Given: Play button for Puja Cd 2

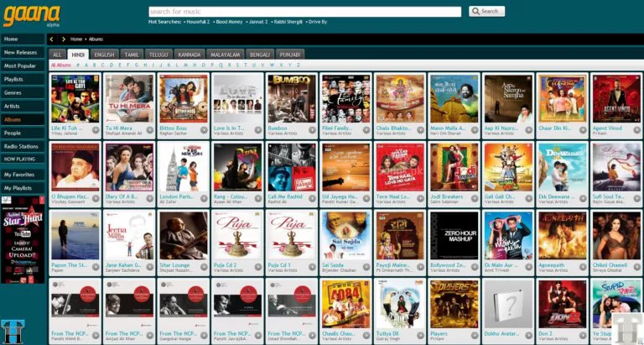Looking at the screenshot, I should click(258, 266).
